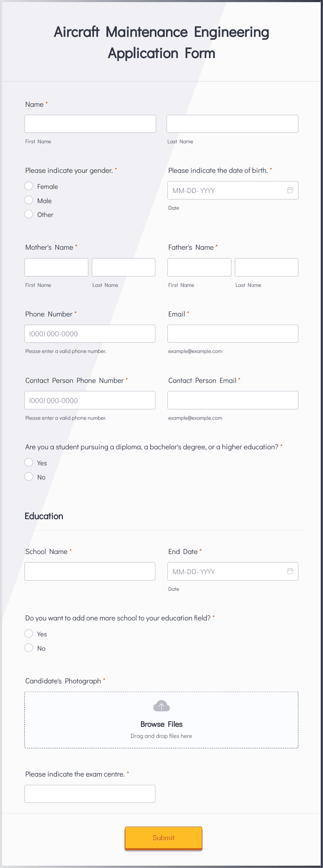Click the cloud upload icon
323x868 pixels.
161,706
